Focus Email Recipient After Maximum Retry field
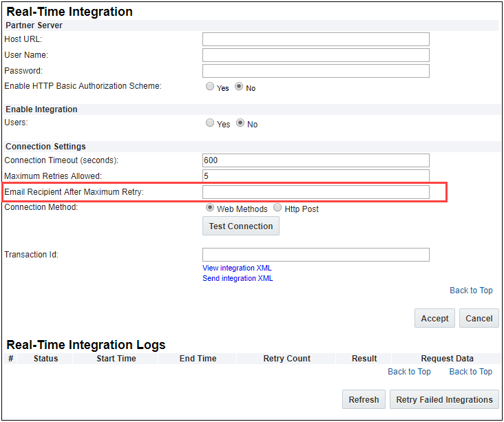Viewport: 504px width, 422px height. (315, 192)
